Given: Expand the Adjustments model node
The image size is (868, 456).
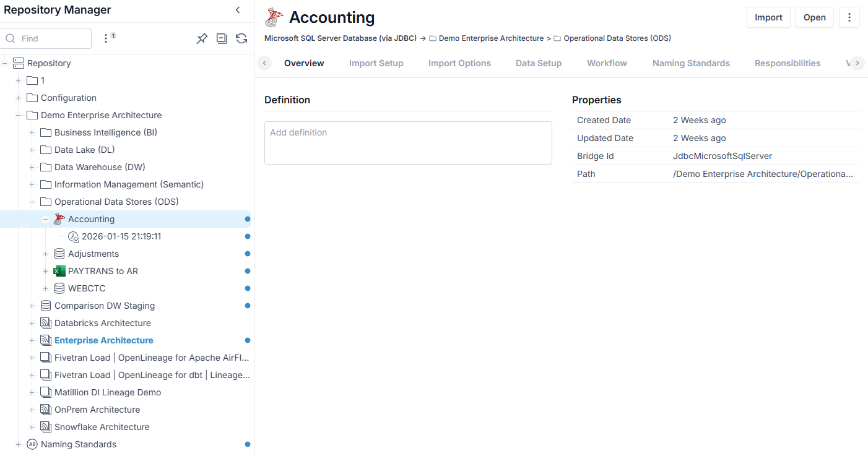Looking at the screenshot, I should 45,254.
